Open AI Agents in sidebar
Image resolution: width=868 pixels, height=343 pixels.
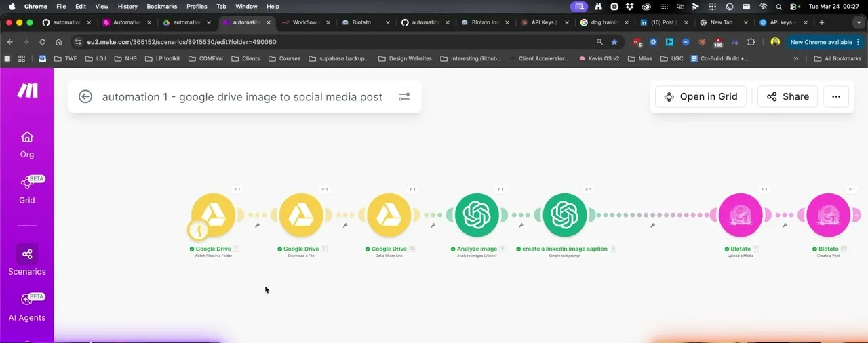[x=27, y=307]
